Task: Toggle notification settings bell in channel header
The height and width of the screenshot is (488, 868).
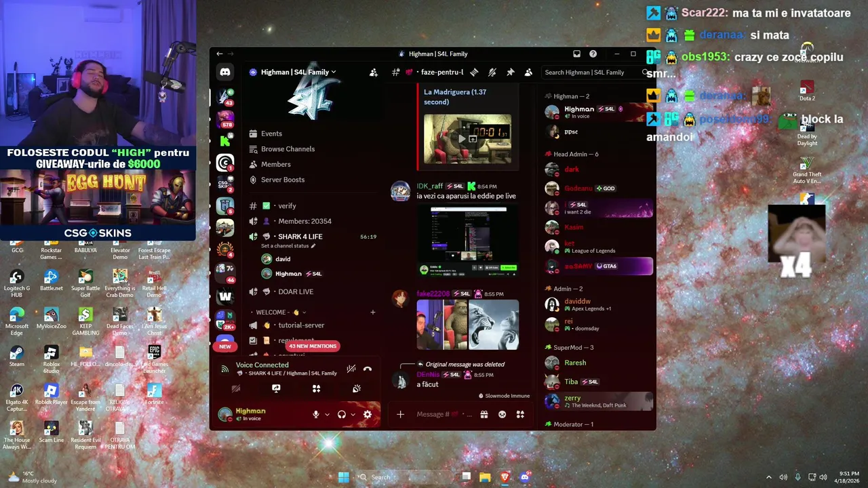Action: tap(492, 73)
